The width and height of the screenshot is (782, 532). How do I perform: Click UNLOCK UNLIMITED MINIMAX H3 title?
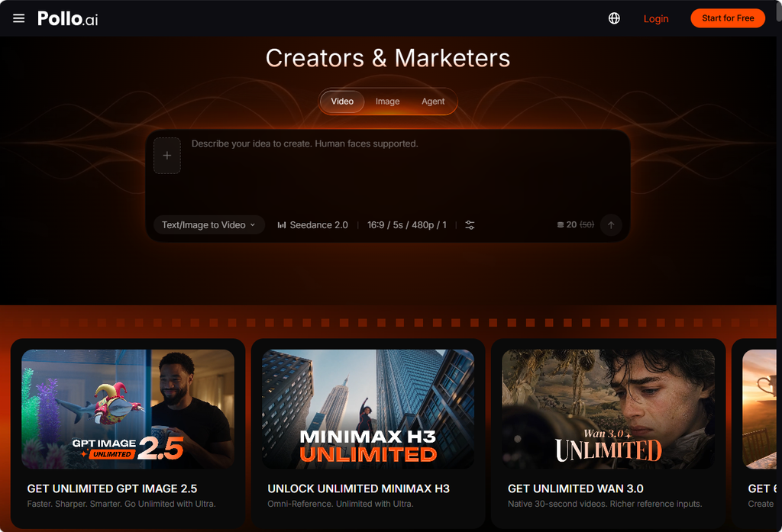(359, 488)
